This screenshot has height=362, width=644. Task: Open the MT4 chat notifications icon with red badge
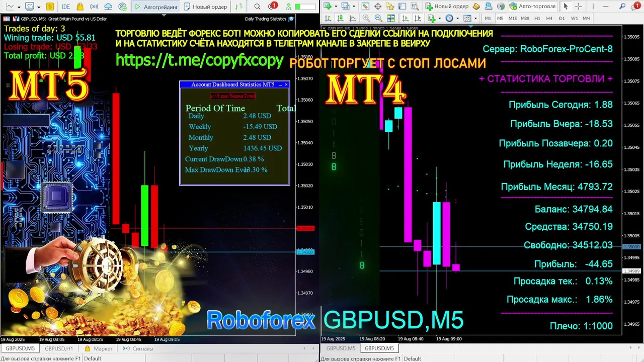(x=635, y=6)
